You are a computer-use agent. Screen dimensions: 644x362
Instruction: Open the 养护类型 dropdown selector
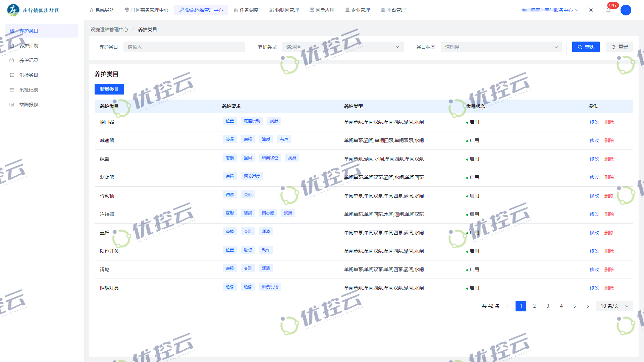pos(342,47)
